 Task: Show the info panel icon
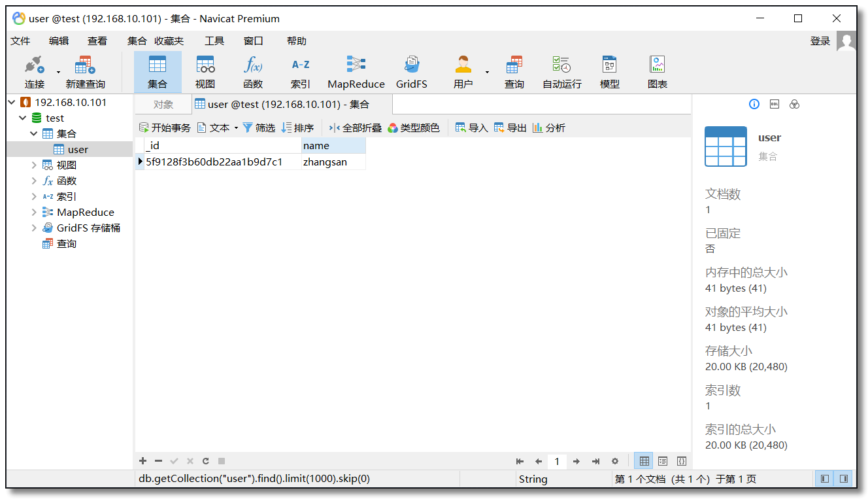click(x=754, y=104)
